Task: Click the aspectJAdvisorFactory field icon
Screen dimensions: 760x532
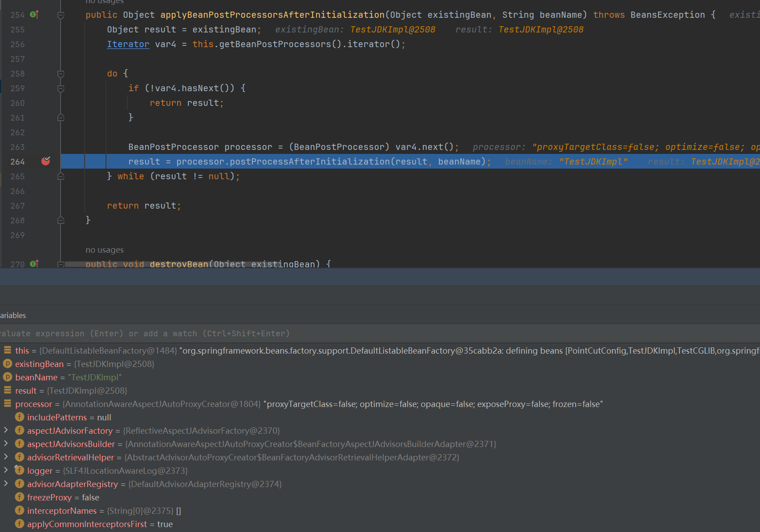Action: click(20, 430)
